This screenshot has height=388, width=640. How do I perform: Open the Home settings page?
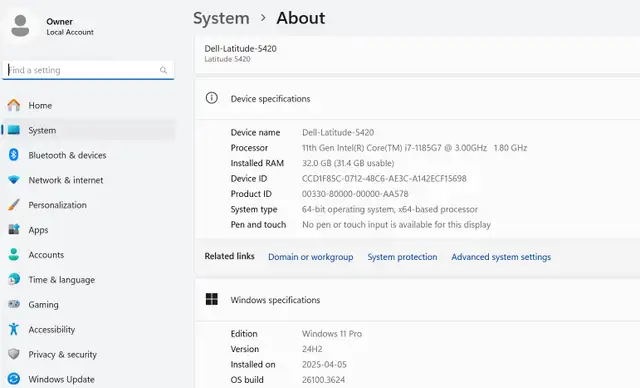click(89, 105)
